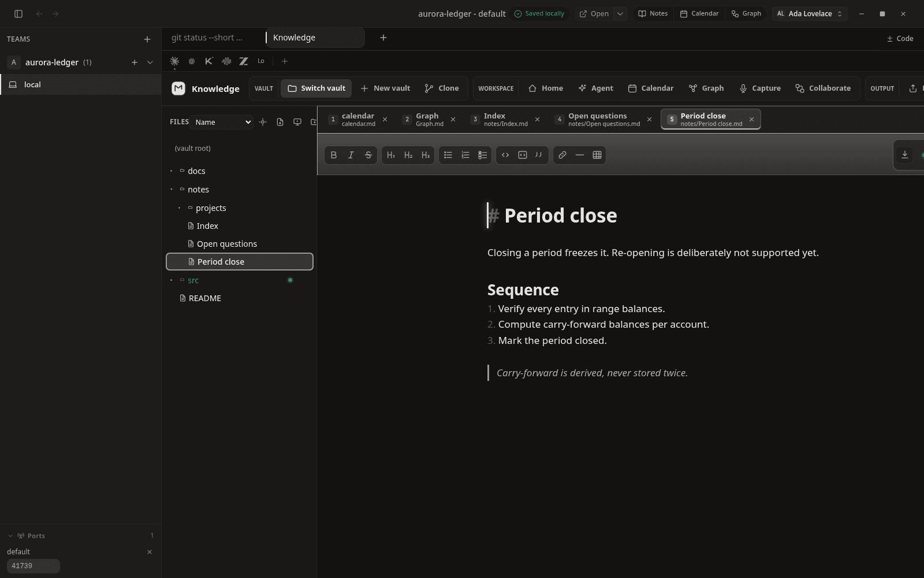
Task: Insert a horizontal rule
Action: [x=580, y=155]
